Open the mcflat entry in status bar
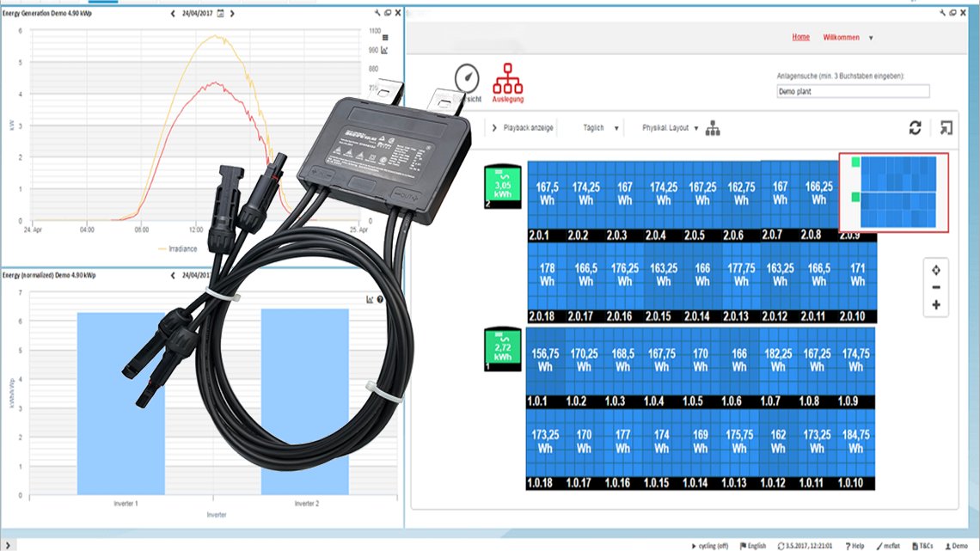Viewport: 980px width, 551px height. (887, 546)
